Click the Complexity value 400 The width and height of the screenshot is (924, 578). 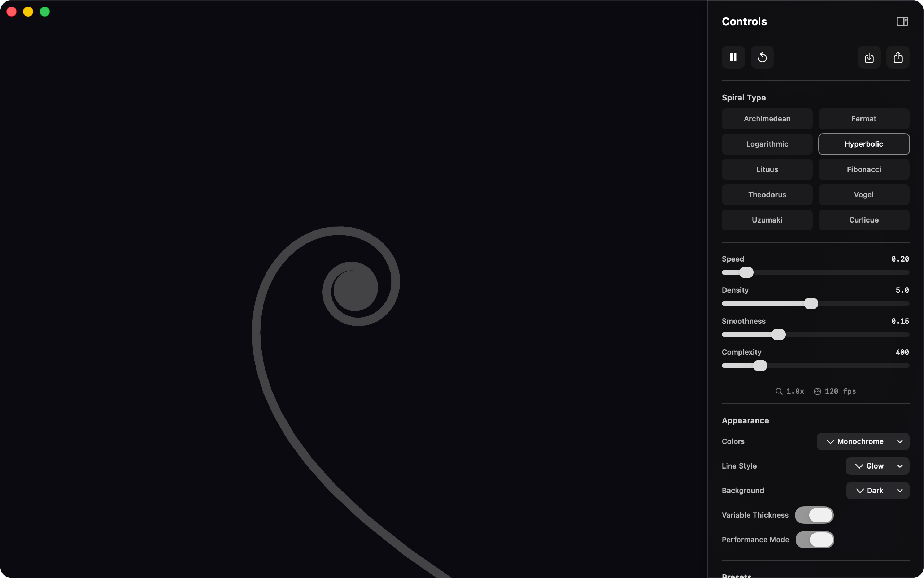coord(902,352)
